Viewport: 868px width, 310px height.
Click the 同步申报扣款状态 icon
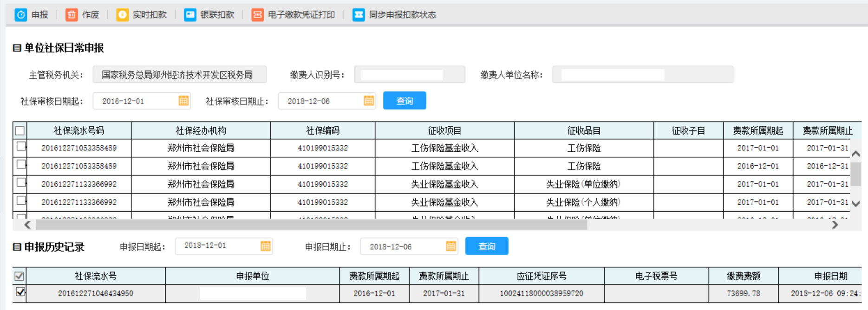coord(359,15)
